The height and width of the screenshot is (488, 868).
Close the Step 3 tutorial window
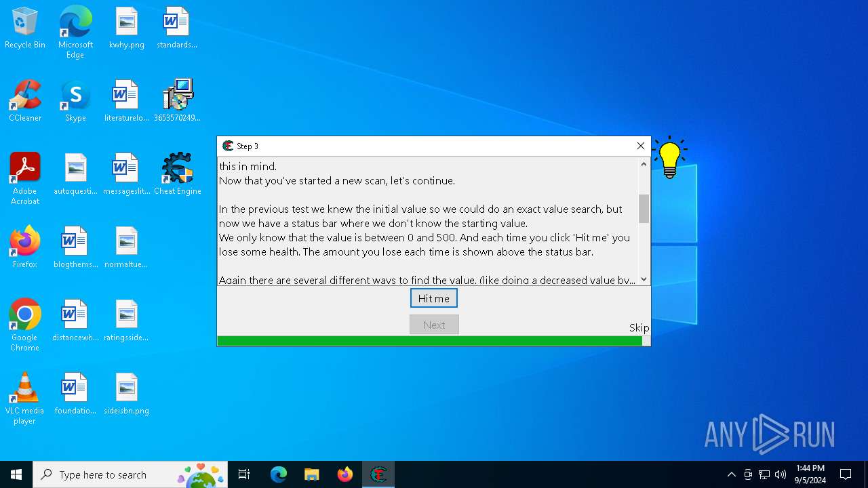click(x=640, y=146)
